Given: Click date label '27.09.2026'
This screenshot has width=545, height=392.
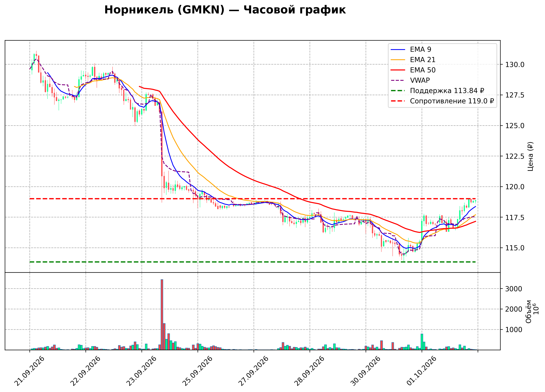Looking at the screenshot, I should (253, 371).
